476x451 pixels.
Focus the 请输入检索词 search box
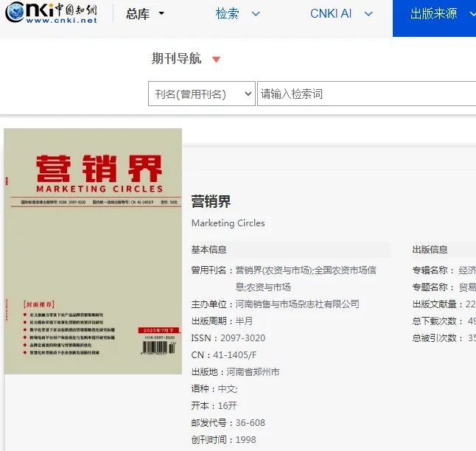click(x=366, y=94)
